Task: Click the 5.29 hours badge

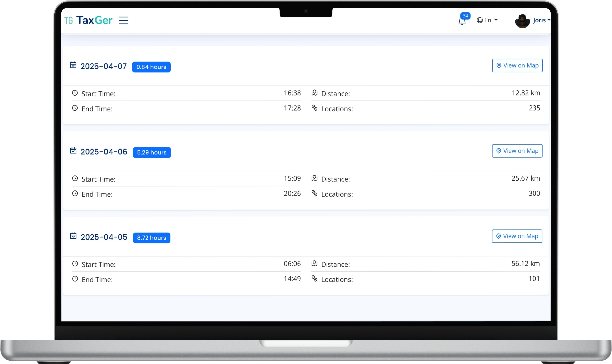Action: coord(152,152)
